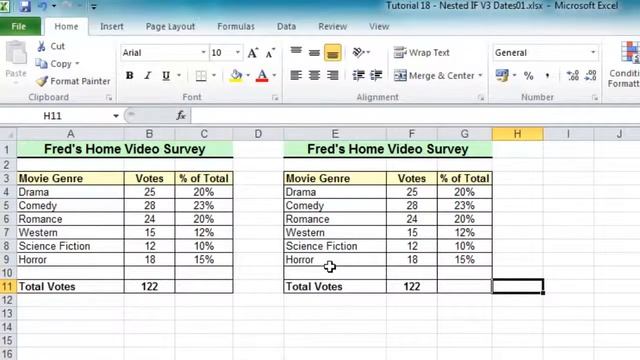Screen dimensions: 640x360
Task: Click the Insert Function fx icon
Action: (x=181, y=116)
